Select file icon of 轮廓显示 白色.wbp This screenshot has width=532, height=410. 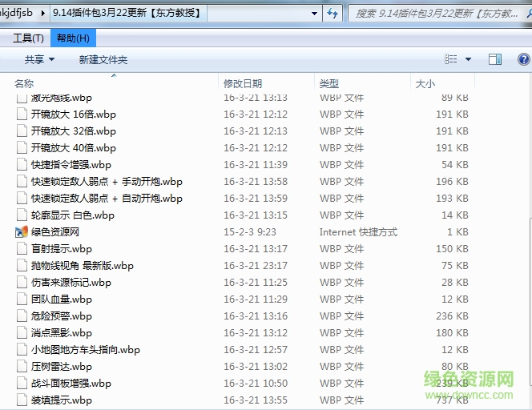pyautogui.click(x=22, y=215)
